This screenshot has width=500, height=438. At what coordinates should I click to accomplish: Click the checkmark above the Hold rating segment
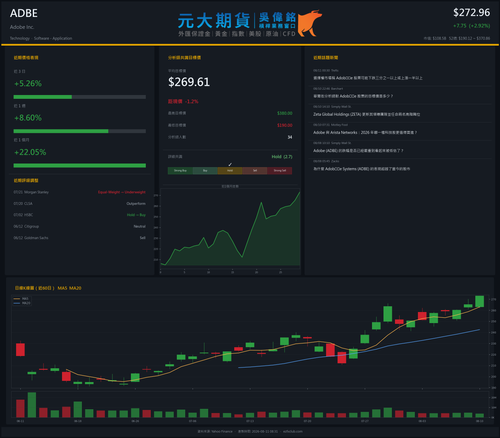(x=230, y=165)
